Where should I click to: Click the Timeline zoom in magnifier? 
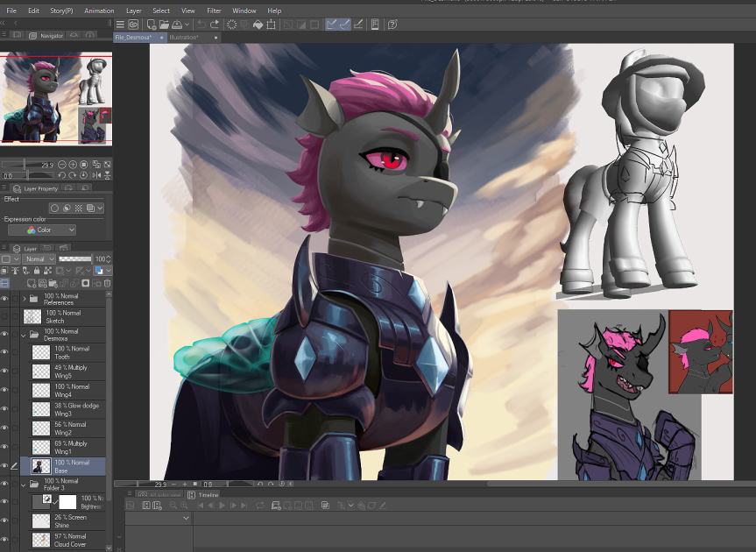click(x=184, y=506)
